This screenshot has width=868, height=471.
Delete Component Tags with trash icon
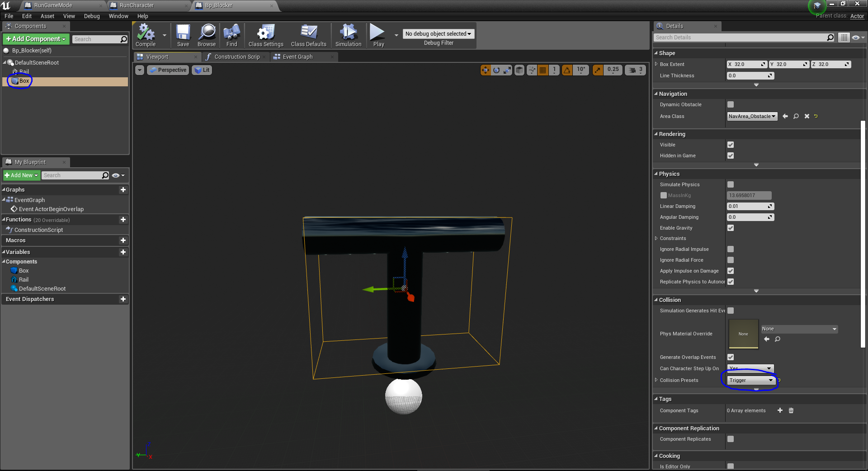(791, 410)
